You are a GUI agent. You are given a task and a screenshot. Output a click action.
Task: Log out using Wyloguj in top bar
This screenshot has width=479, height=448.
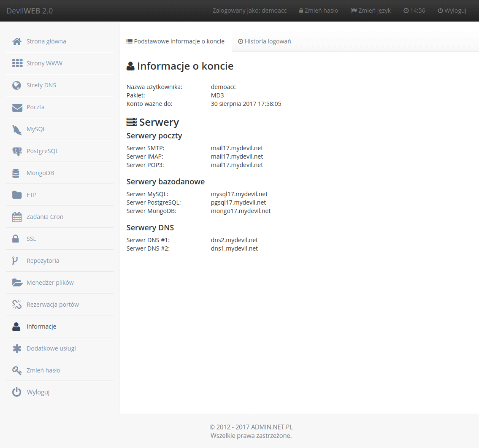tap(452, 11)
